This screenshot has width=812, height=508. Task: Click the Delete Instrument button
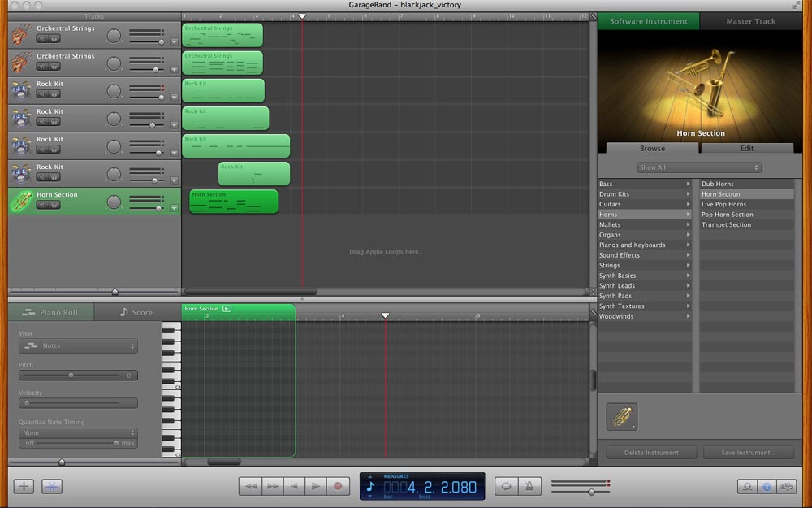coord(651,453)
